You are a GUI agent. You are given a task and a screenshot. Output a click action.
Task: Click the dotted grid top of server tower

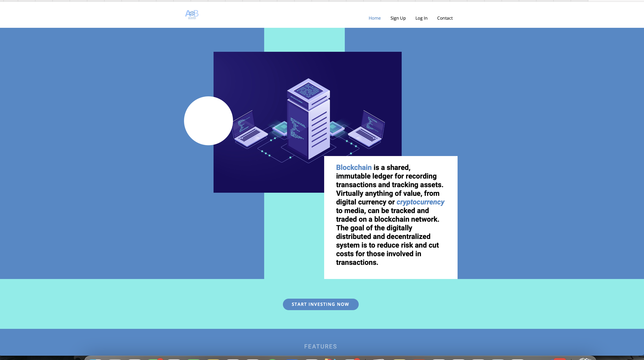[x=308, y=90]
